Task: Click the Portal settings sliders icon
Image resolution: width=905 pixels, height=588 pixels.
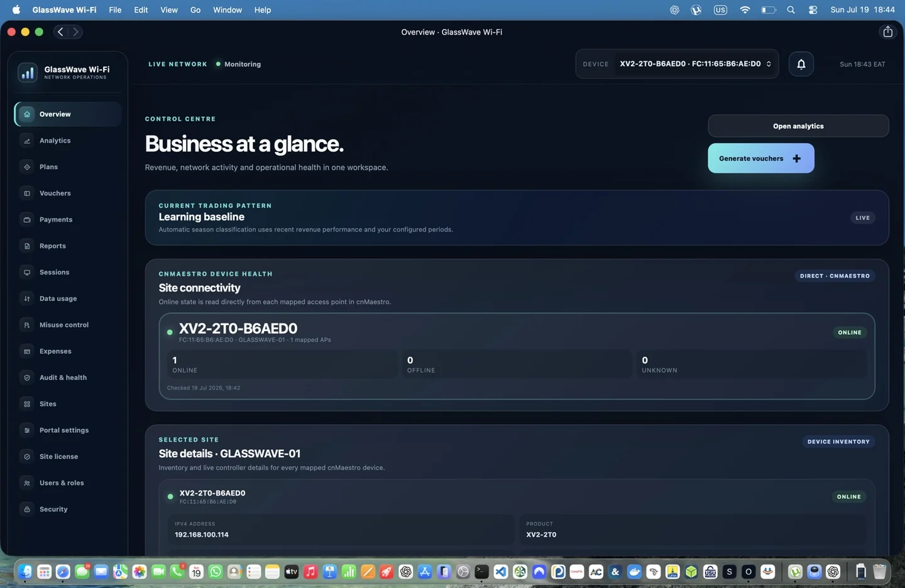Action: (27, 430)
